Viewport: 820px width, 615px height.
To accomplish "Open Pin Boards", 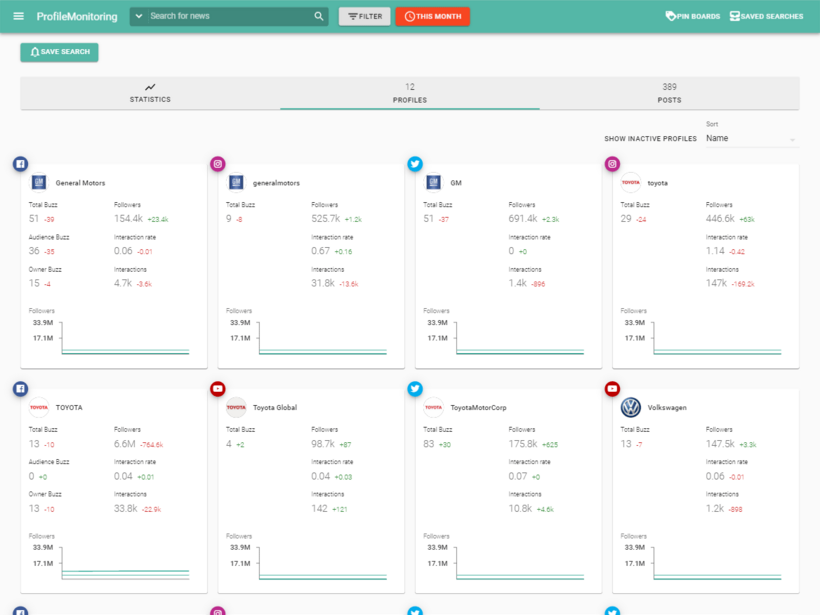I will pyautogui.click(x=692, y=16).
